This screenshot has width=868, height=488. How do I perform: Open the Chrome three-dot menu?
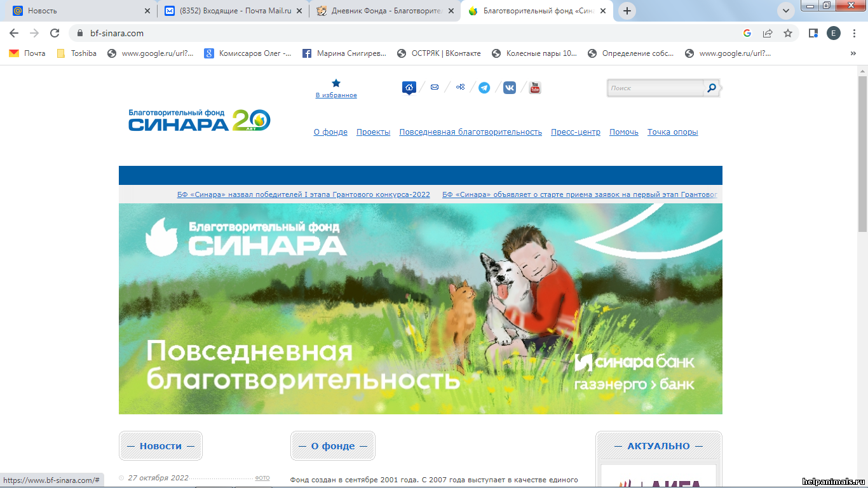(x=854, y=33)
